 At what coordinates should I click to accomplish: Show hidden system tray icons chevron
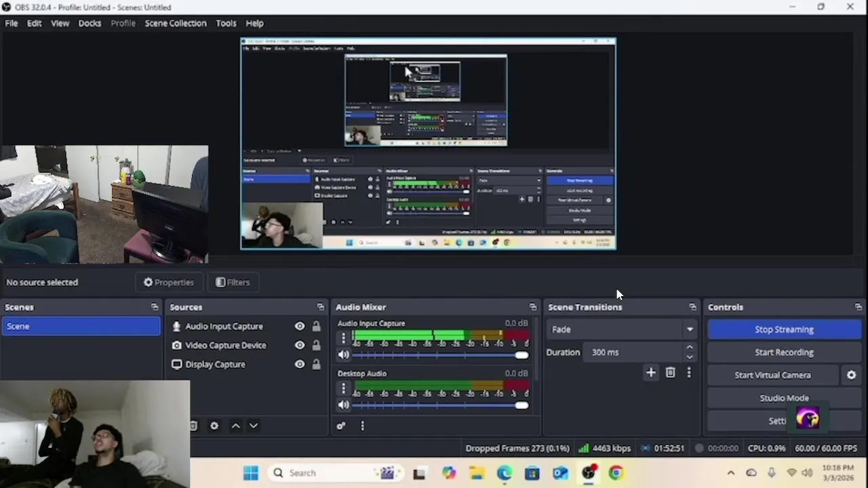click(x=730, y=473)
